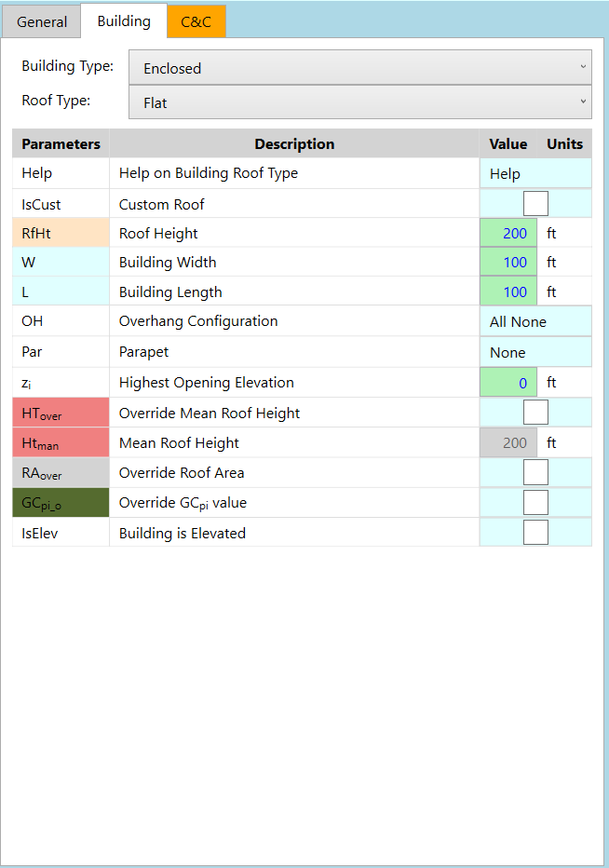The width and height of the screenshot is (609, 868).
Task: Click the red HTover parameter cell
Action: (x=61, y=413)
